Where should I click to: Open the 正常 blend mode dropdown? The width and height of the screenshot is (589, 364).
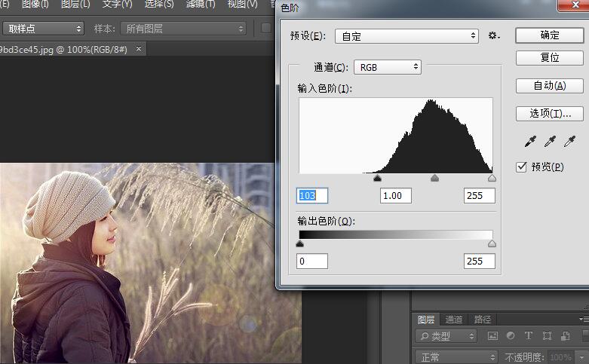[x=456, y=357]
